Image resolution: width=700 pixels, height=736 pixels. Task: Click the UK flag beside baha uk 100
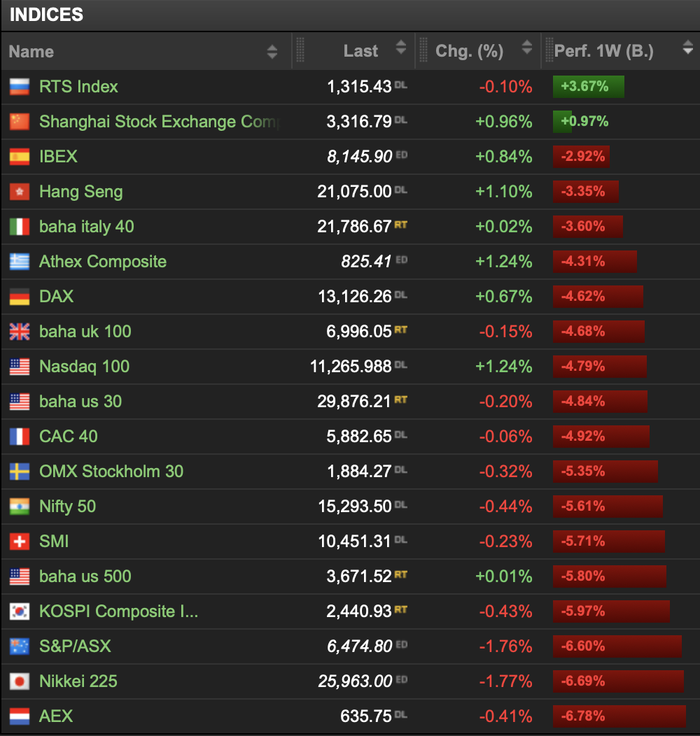tap(20, 332)
